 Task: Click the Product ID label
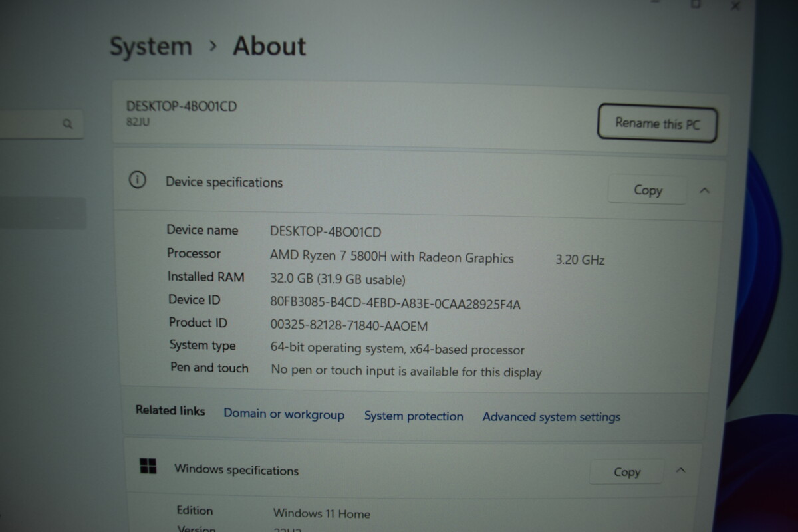click(x=198, y=323)
